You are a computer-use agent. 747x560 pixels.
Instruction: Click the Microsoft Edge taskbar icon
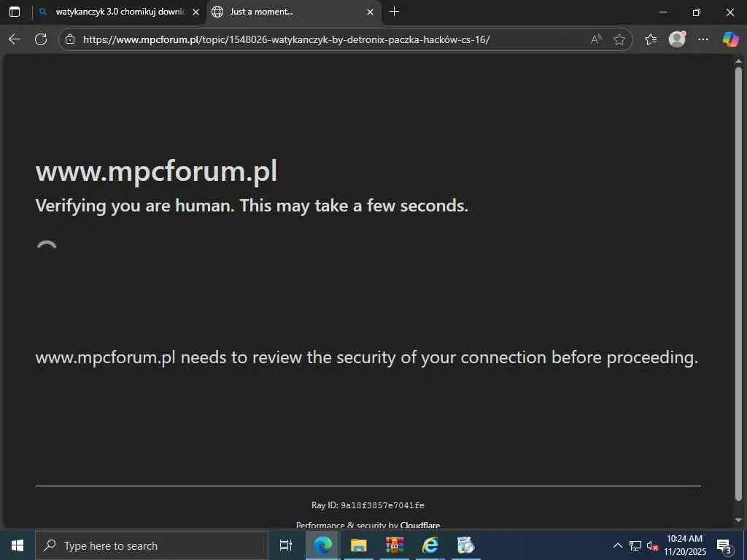point(322,545)
